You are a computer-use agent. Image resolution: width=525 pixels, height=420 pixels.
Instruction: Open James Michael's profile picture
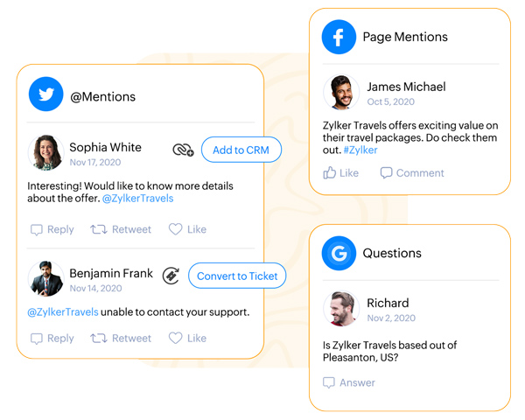coord(341,93)
